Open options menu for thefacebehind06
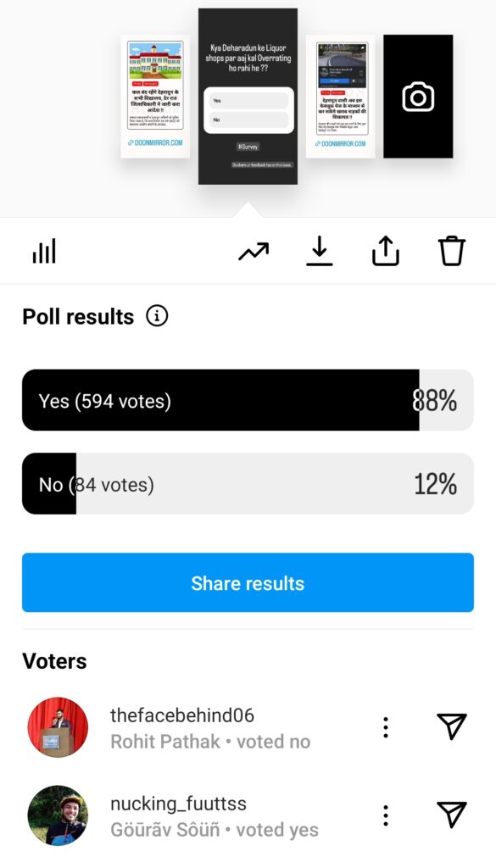The image size is (496, 868). click(x=386, y=726)
